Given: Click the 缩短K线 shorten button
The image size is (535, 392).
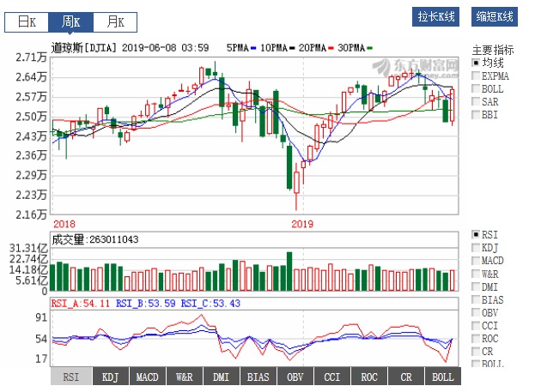Looking at the screenshot, I should (x=495, y=17).
